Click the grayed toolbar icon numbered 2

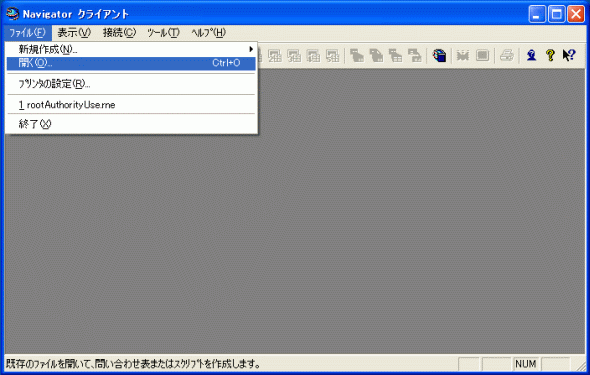coord(275,56)
